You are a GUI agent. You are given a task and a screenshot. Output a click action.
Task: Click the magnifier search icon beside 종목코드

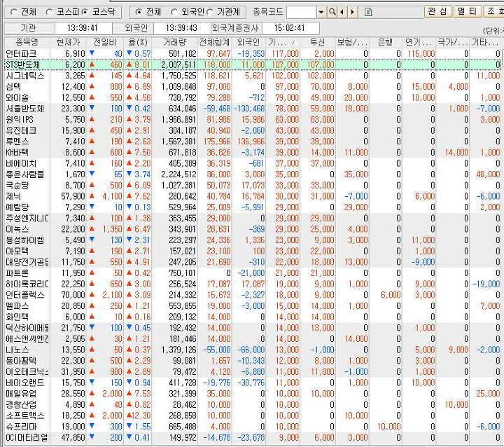point(332,12)
